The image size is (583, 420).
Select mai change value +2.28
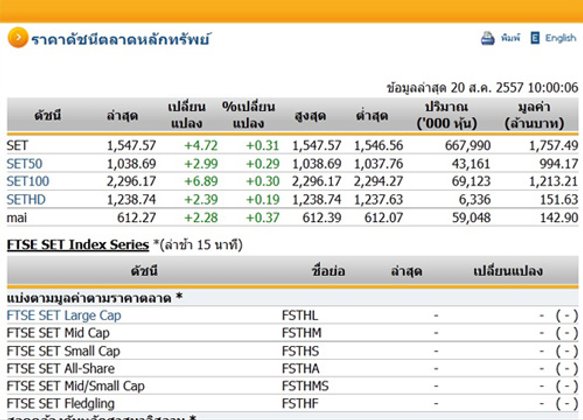click(x=201, y=218)
